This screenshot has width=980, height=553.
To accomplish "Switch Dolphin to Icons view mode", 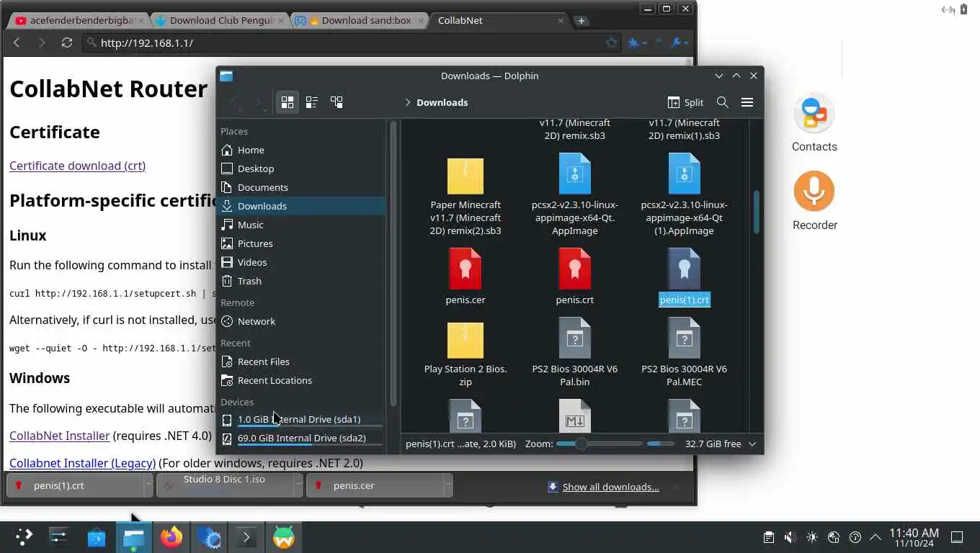I will [x=288, y=102].
